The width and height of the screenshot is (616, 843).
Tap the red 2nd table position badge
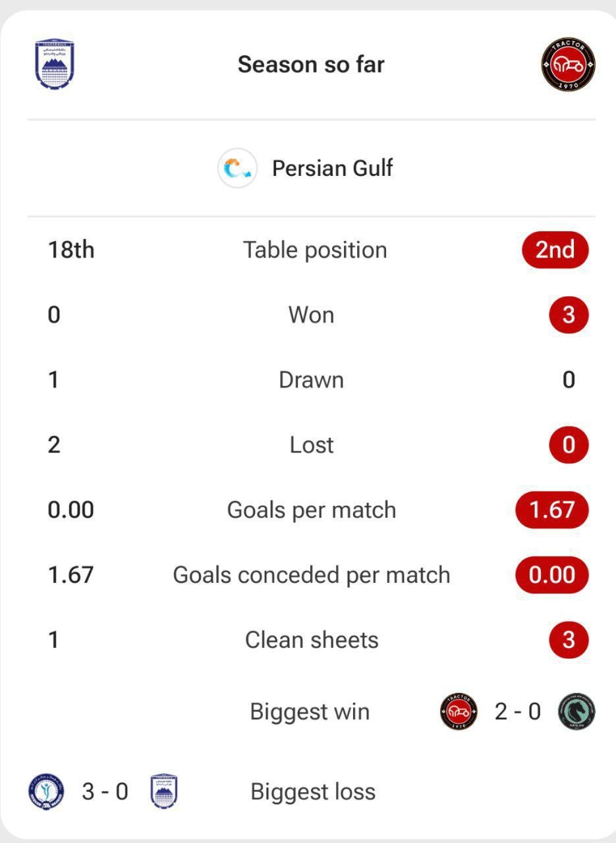coord(555,250)
